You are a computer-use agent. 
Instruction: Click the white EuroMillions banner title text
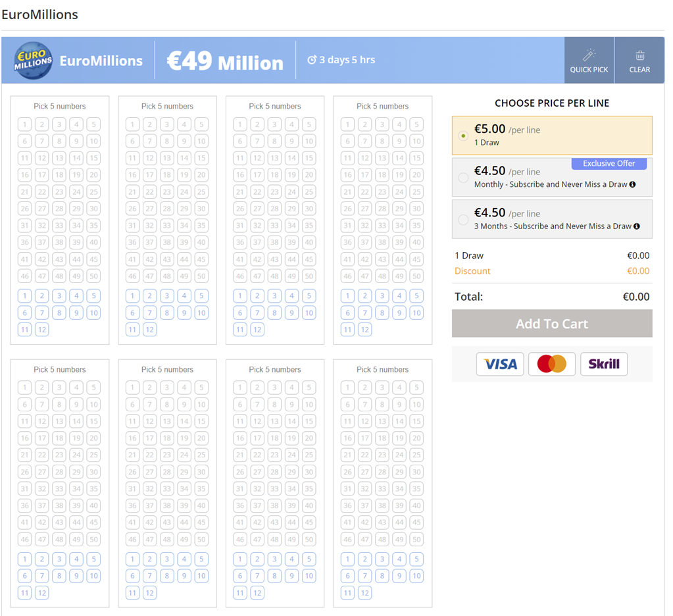pos(101,61)
